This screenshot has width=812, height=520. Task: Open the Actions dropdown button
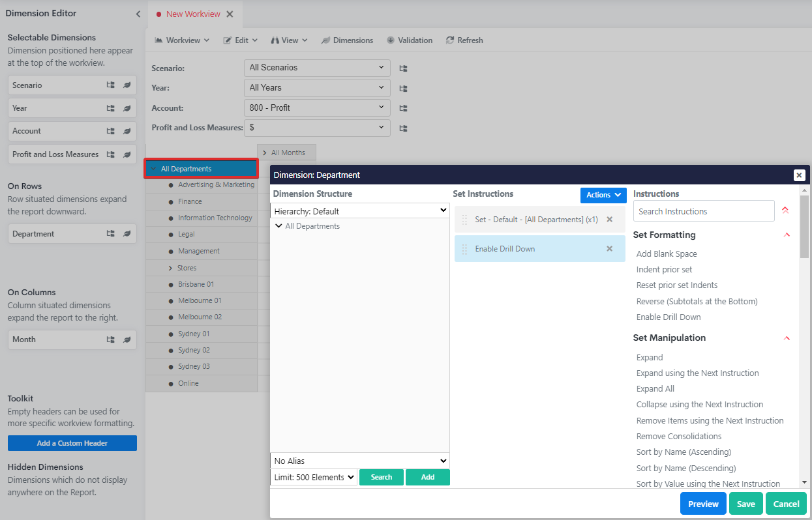click(603, 195)
